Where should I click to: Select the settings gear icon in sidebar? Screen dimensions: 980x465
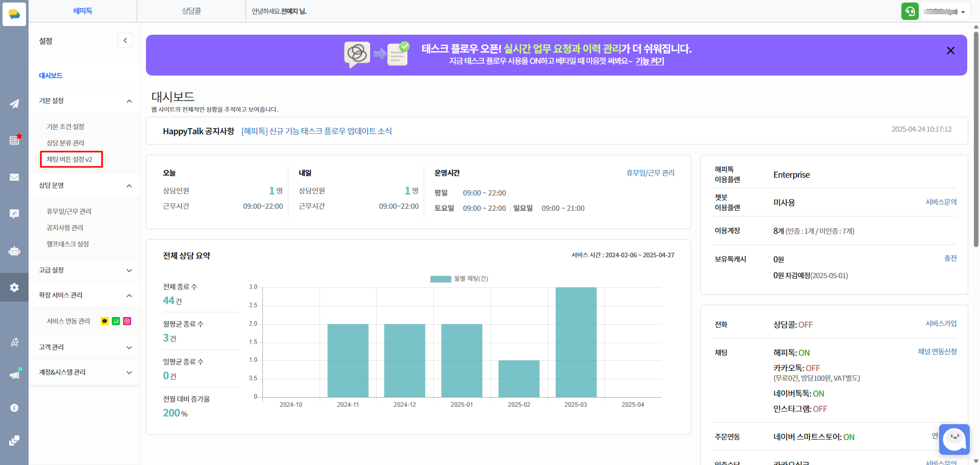[x=14, y=287]
